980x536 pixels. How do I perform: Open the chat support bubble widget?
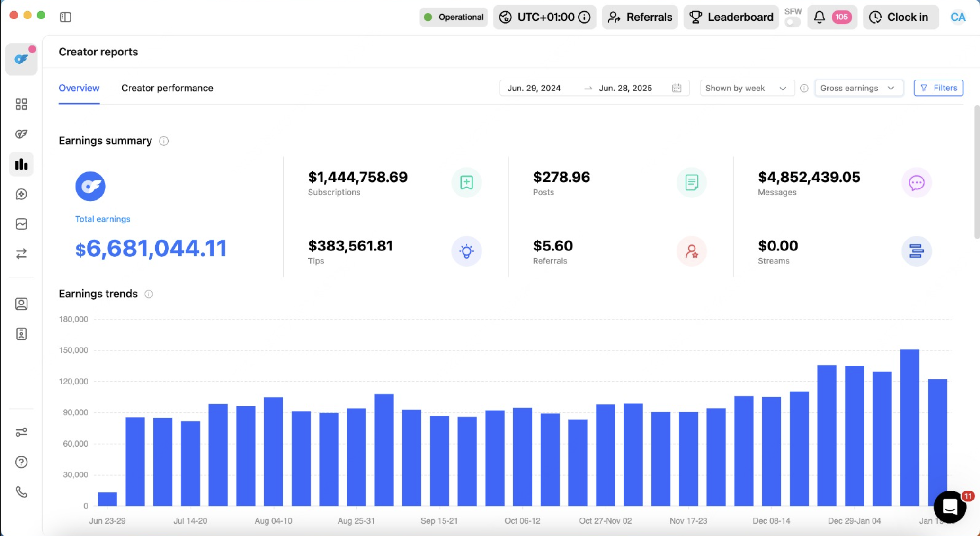(x=950, y=507)
